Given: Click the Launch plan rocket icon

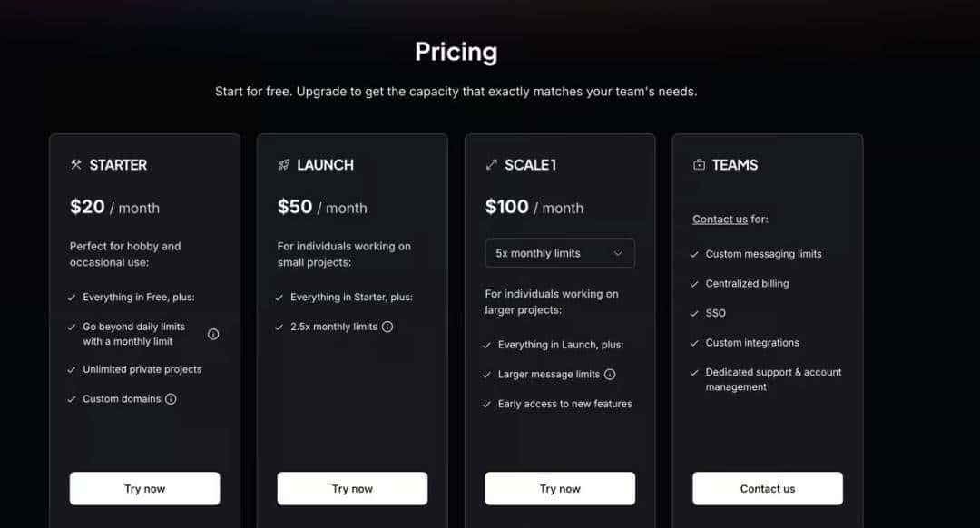Looking at the screenshot, I should (x=284, y=165).
